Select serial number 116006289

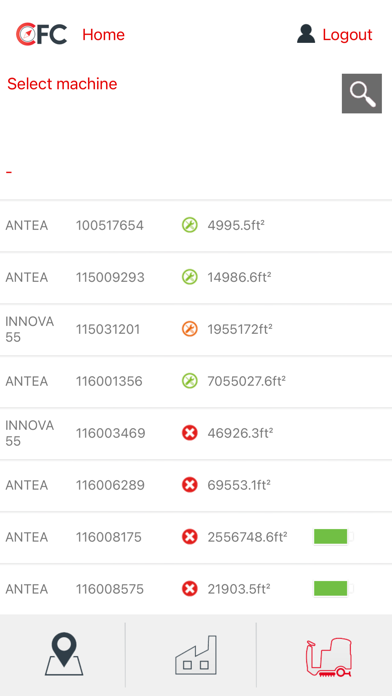110,485
